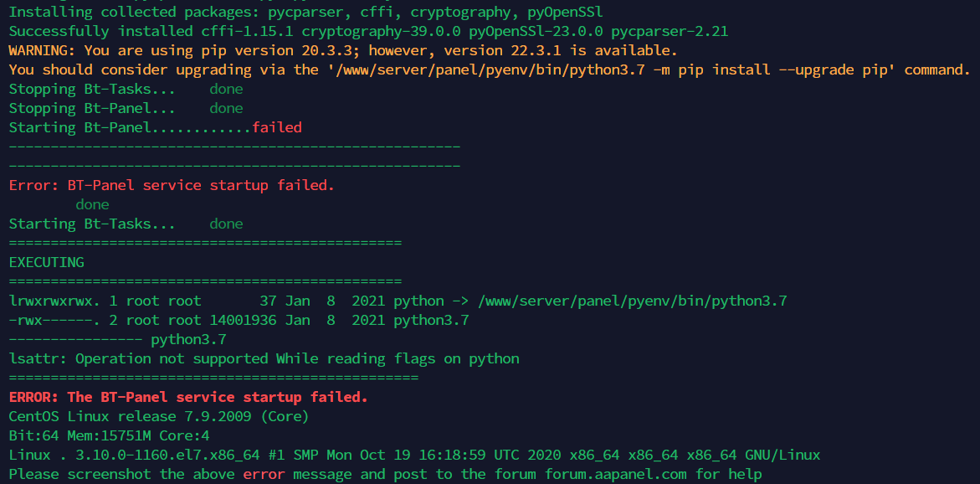Click the lrwxrwxrwx permissions string
Image resolution: width=980 pixels, height=484 pixels.
(50, 301)
